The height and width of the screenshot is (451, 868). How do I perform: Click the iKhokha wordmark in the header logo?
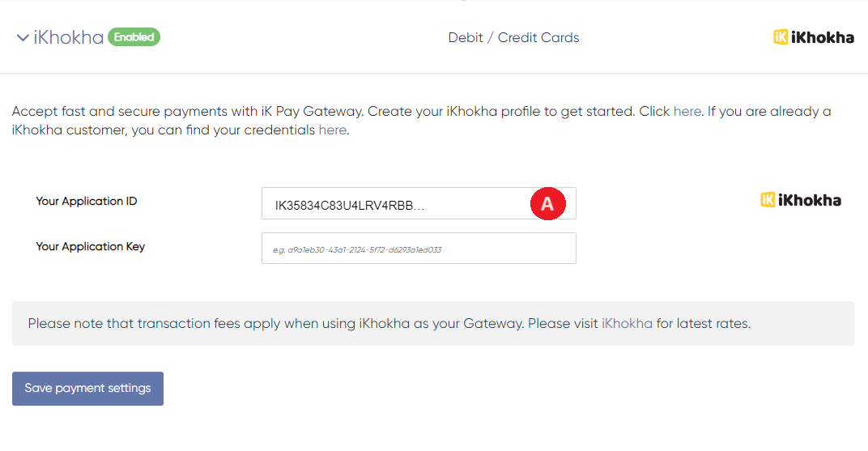pyautogui.click(x=823, y=37)
